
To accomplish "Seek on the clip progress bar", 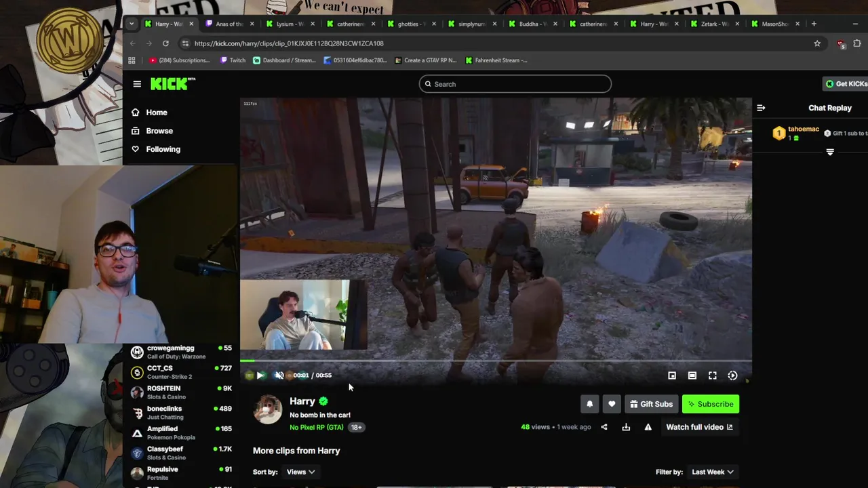I will pos(496,361).
